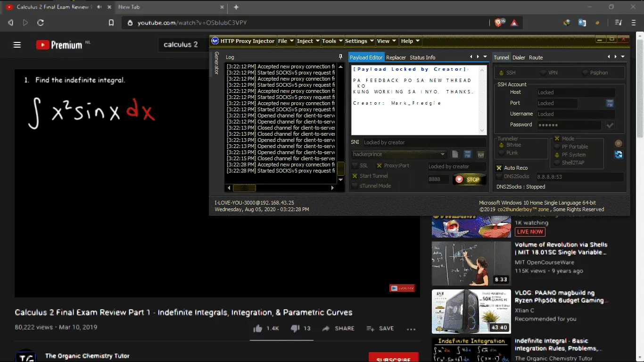Save the SSH account with the floppy icon
644x362 pixels.
[x=610, y=103]
